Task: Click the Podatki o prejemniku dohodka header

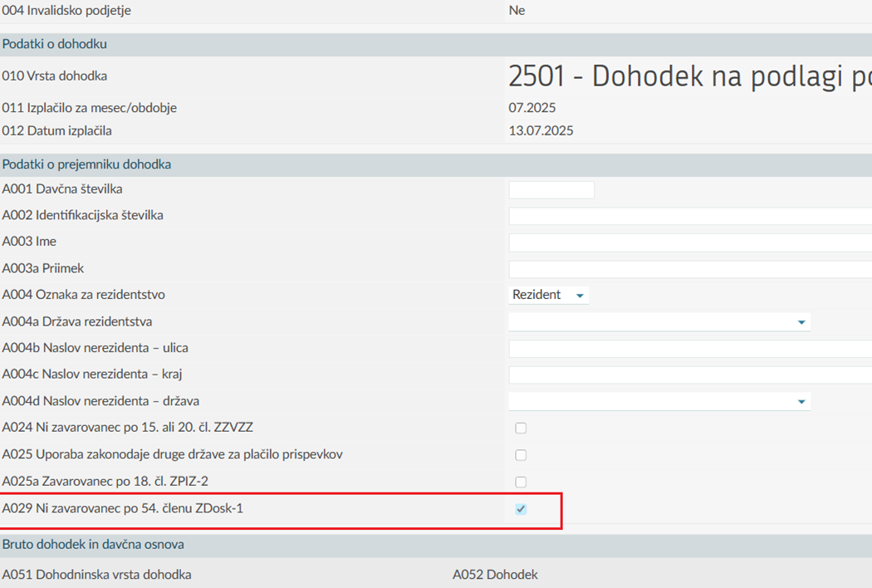Action: [86, 164]
